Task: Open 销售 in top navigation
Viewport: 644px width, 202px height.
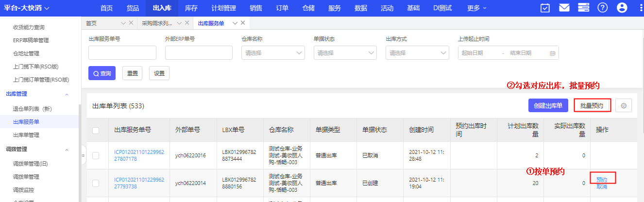Action: (256, 8)
